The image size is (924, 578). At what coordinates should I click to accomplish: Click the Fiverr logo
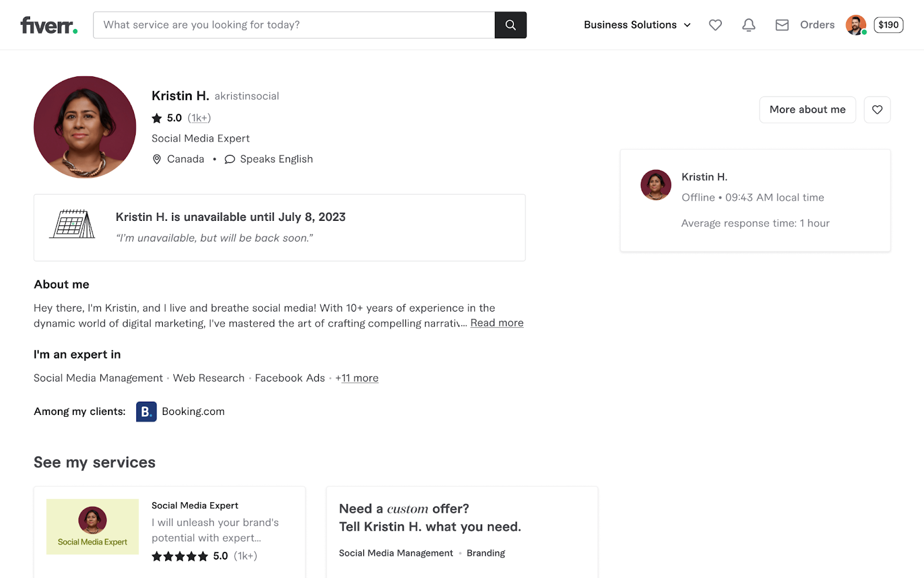[49, 25]
